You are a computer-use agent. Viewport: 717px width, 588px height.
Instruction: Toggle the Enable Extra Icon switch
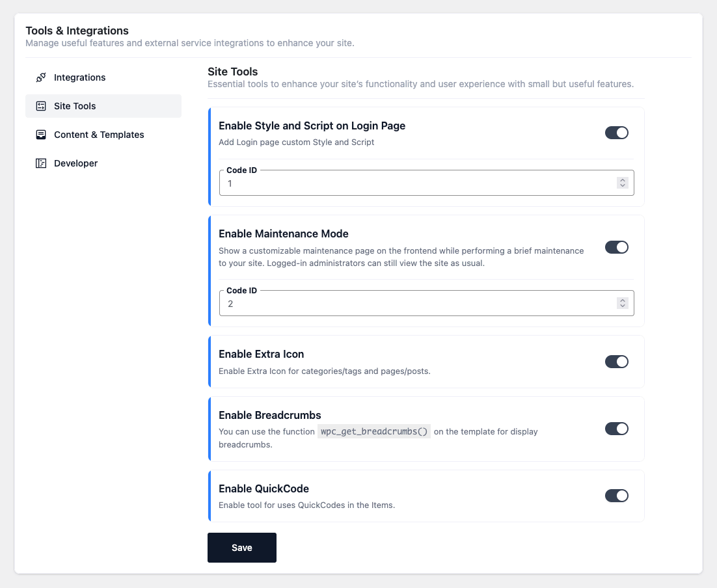point(616,362)
